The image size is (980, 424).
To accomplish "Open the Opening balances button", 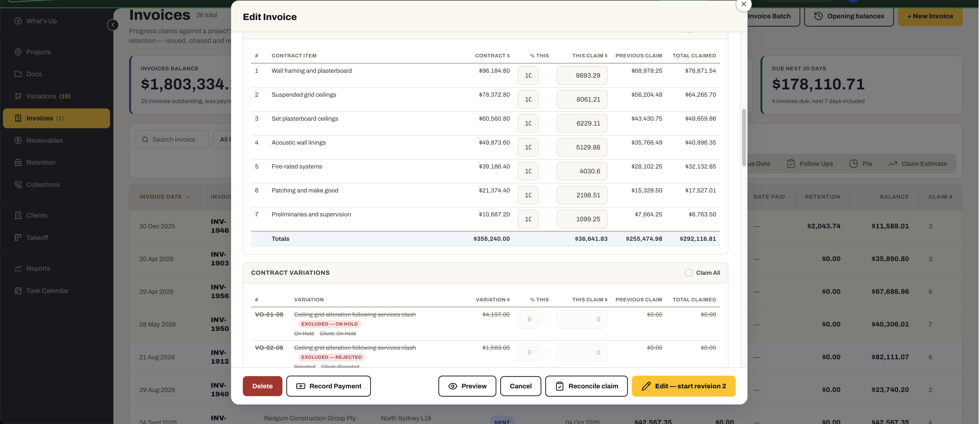I will coord(849,16).
